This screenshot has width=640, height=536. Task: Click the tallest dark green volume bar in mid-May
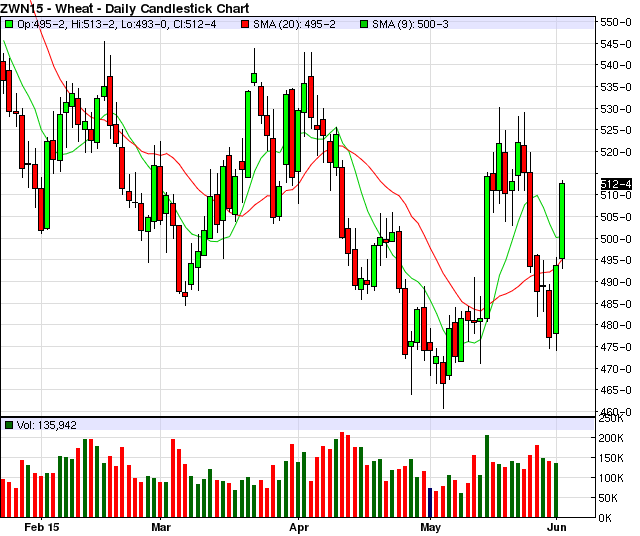pyautogui.click(x=487, y=476)
